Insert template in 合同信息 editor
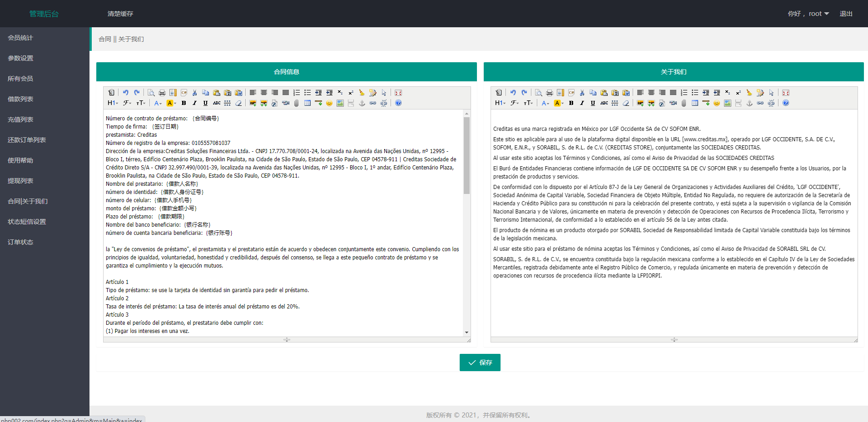Viewport: 868px width, 422px height. (173, 93)
